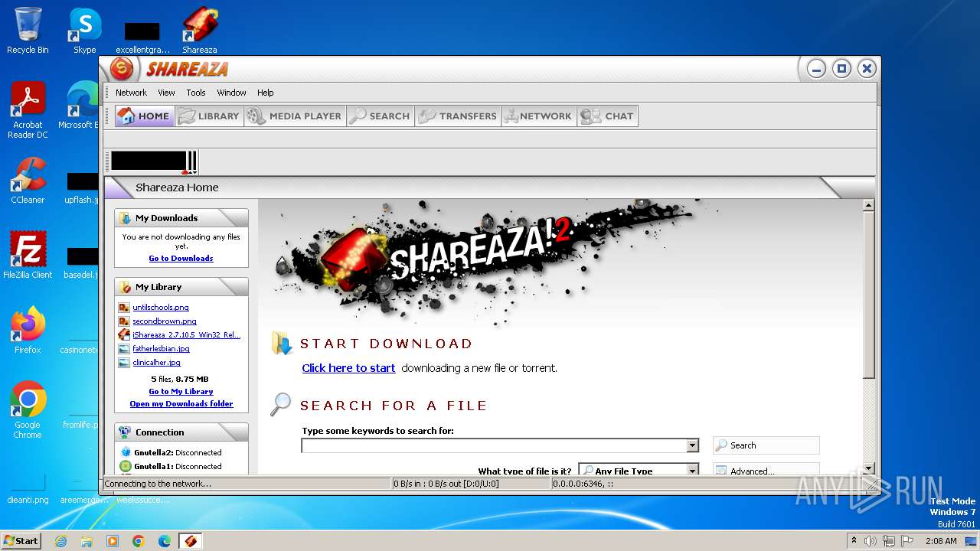Open FileZilla Client desktop shortcut

[28, 255]
